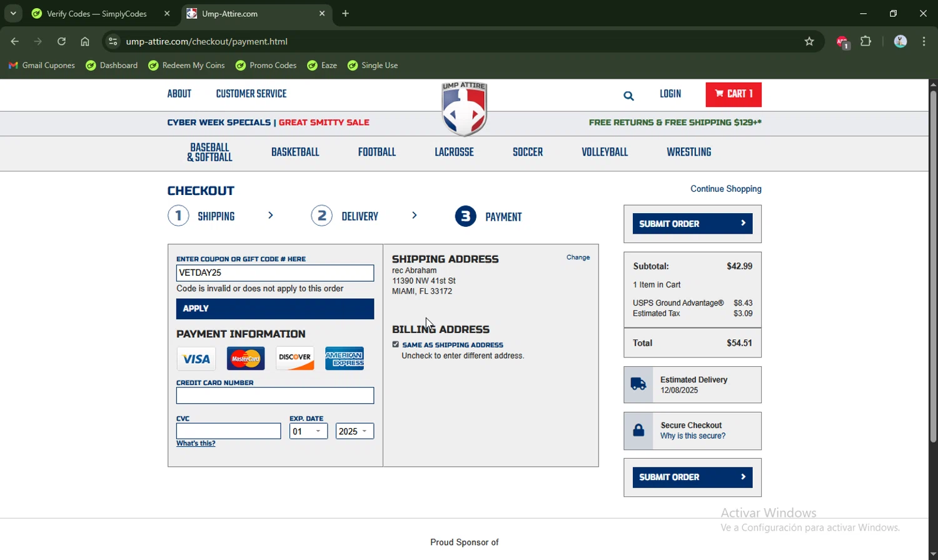Open the Customer Service menu
Viewport: 938px width, 560px height.
(x=251, y=94)
